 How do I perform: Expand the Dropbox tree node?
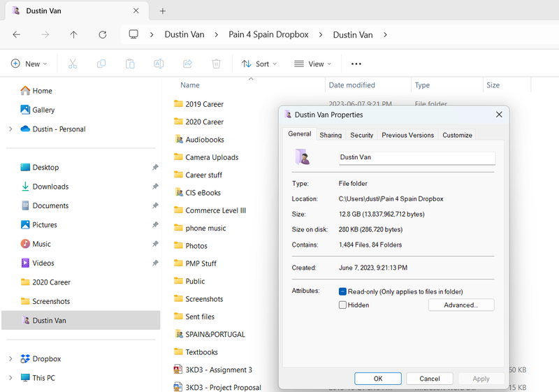(x=10, y=359)
